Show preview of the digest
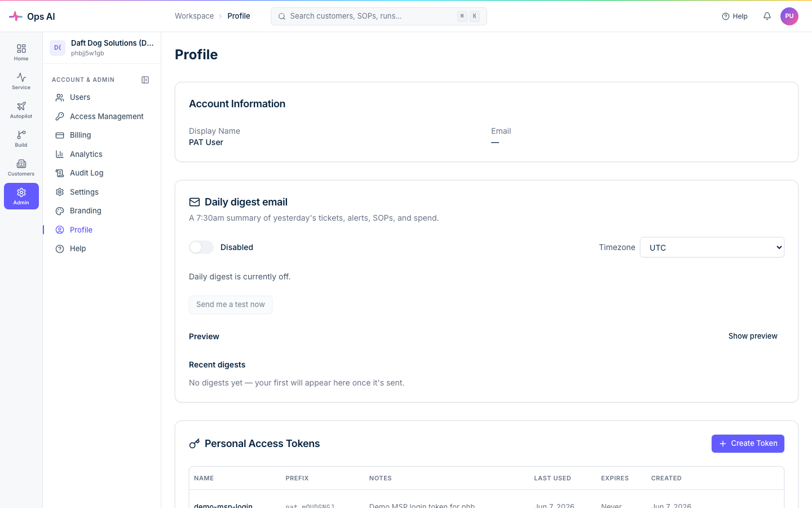The image size is (812, 508). coord(753,336)
